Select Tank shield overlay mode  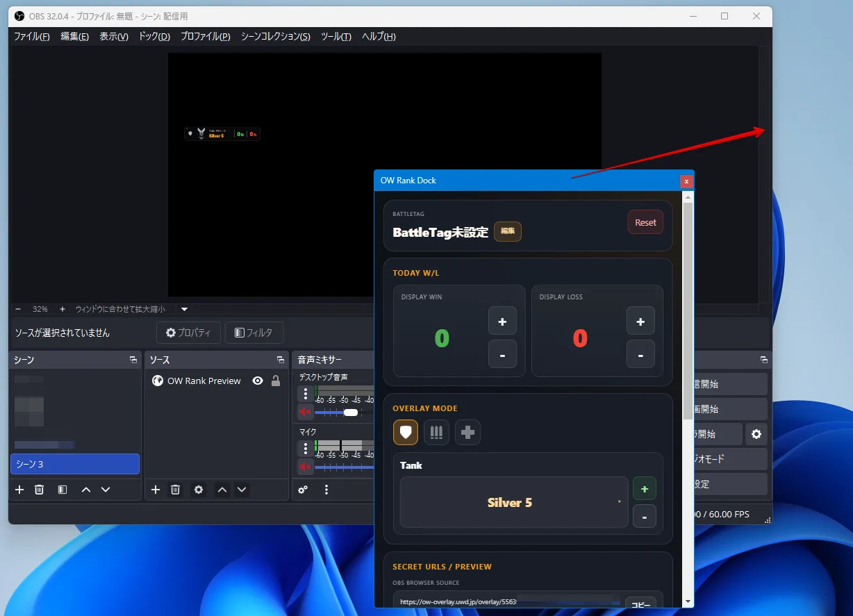[x=406, y=432]
